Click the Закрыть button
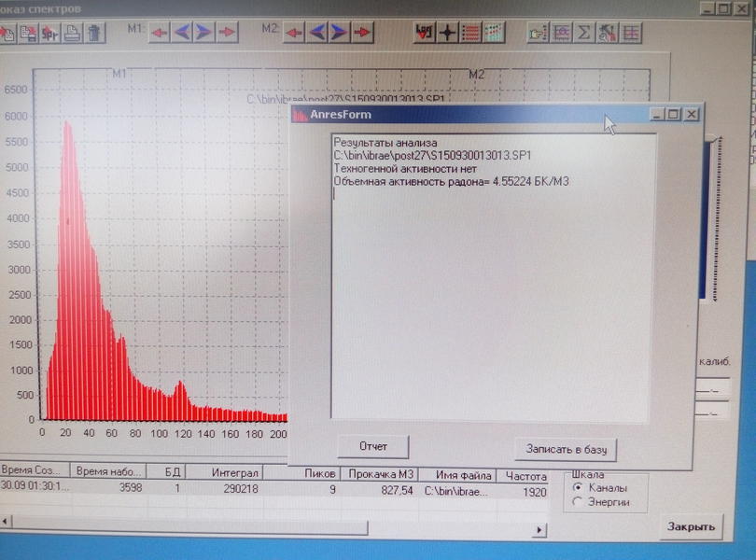756x560 pixels. [x=691, y=526]
